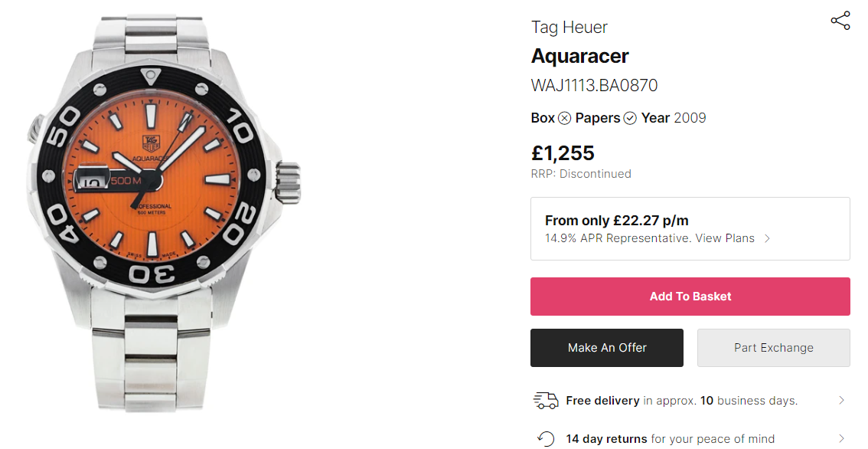Screen dimensions: 868x449
Task: Click the WAJ1113.BA0870 reference number
Action: click(x=594, y=85)
